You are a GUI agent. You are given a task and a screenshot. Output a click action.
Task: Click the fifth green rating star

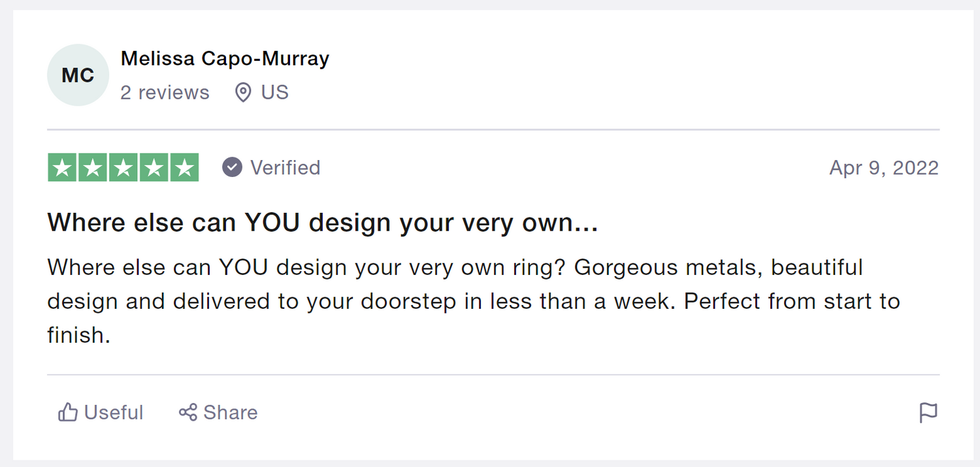[x=184, y=168]
